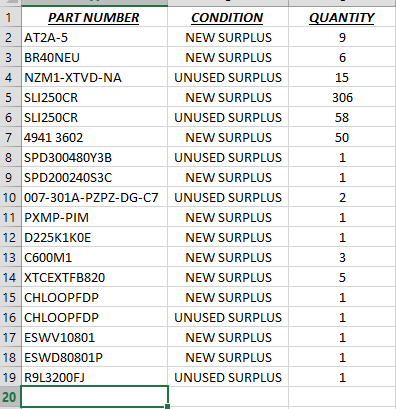Click NEW SURPLUS condition for C600M1
Screen dimensions: 396x409
[x=228, y=257]
